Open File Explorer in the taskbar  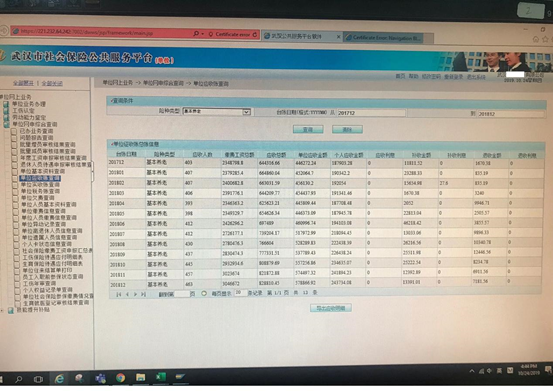tap(140, 378)
